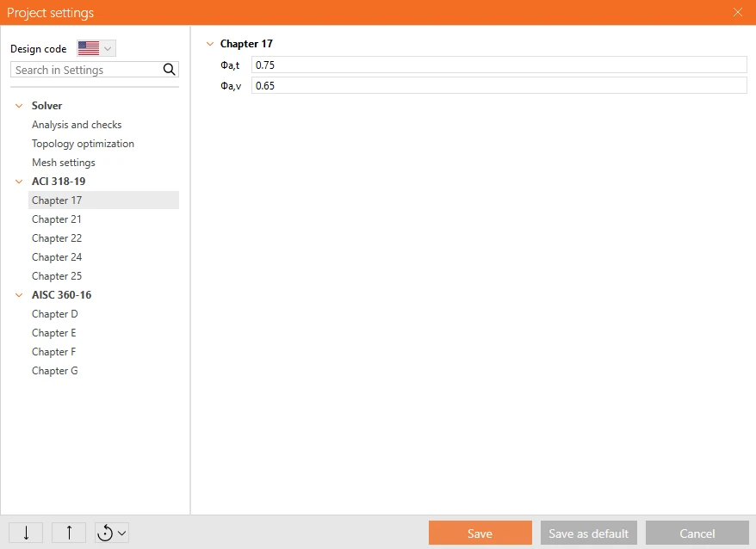Viewport: 756px width, 549px height.
Task: Click the Φa,t value field
Action: (x=499, y=65)
